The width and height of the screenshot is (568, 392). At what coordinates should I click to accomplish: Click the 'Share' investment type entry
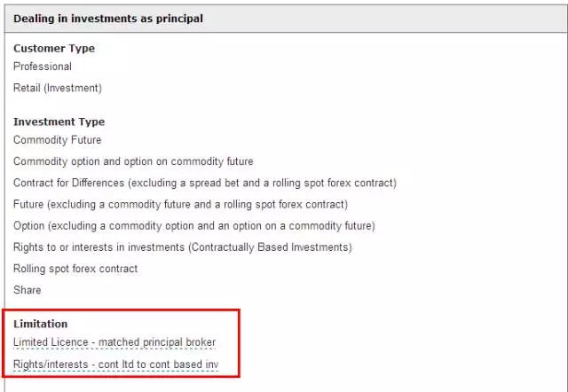28,290
